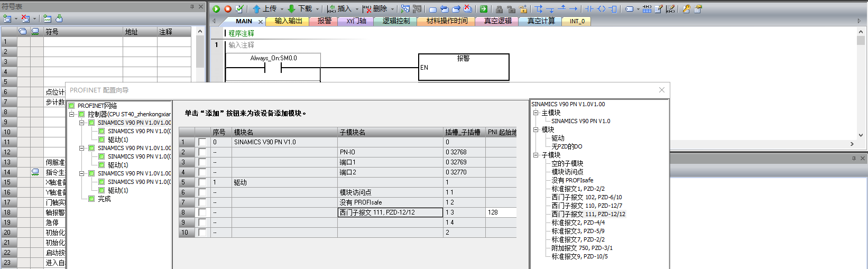Image resolution: width=868 pixels, height=269 pixels.
Task: Open the 插入 insert dropdown arrow
Action: (x=357, y=9)
